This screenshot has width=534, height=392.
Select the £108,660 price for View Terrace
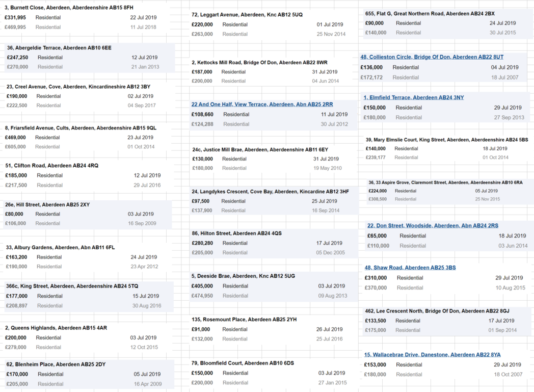(x=202, y=114)
